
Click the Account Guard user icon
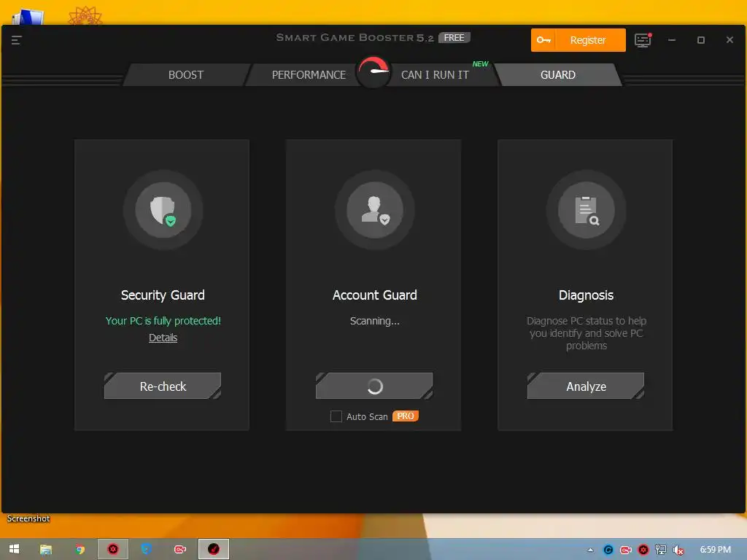[375, 210]
